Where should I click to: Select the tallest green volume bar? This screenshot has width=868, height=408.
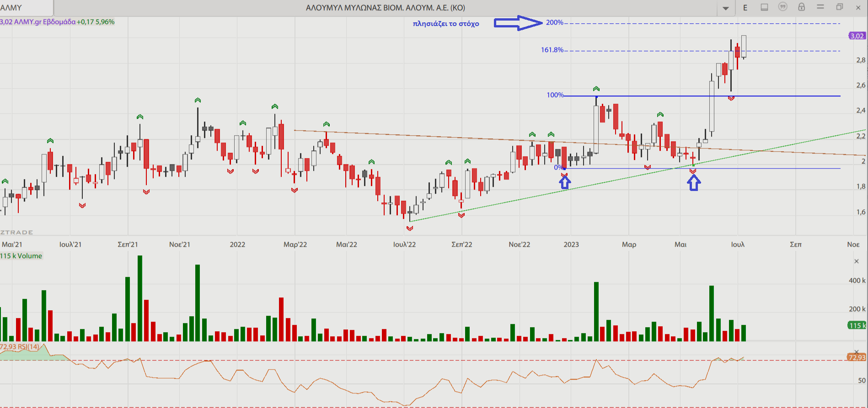(x=140, y=298)
